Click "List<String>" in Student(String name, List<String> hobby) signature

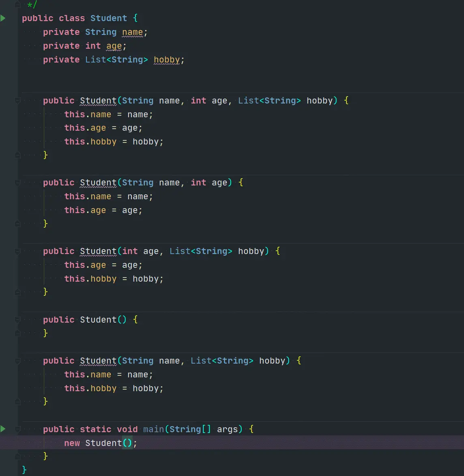coord(222,361)
